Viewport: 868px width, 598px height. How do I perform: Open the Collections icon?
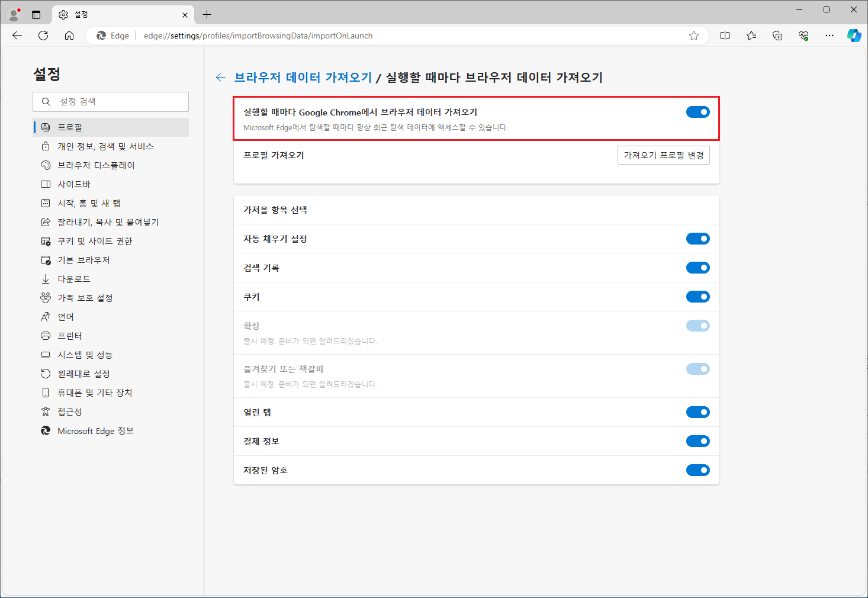(x=777, y=36)
